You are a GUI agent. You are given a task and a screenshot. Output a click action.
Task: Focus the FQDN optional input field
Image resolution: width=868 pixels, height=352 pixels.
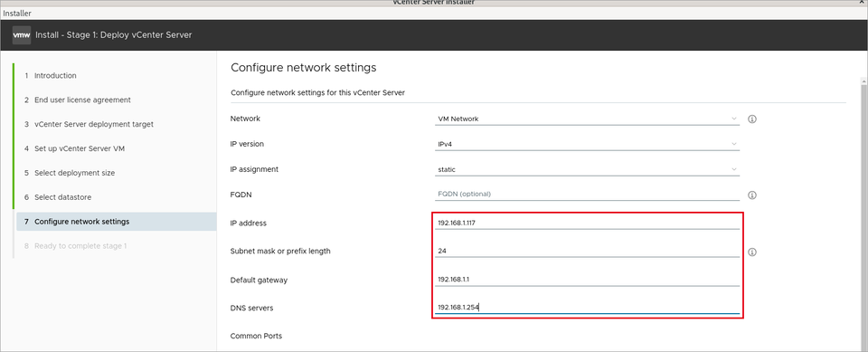click(587, 194)
